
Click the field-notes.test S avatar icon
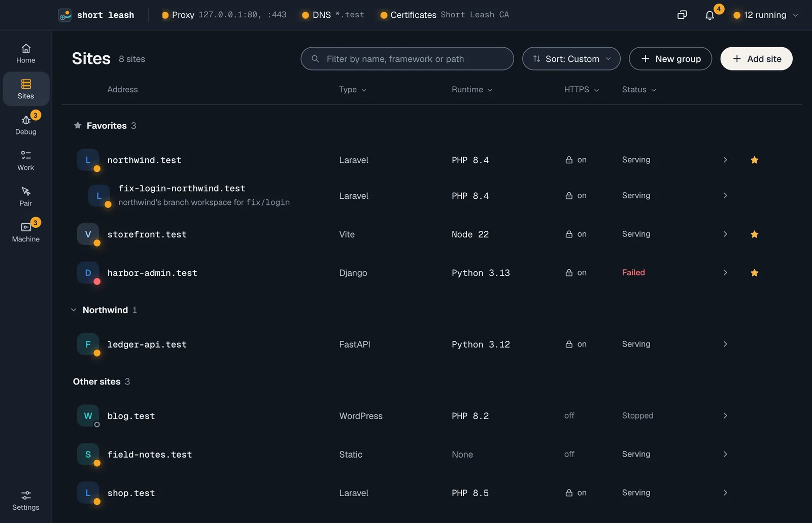[88, 455]
